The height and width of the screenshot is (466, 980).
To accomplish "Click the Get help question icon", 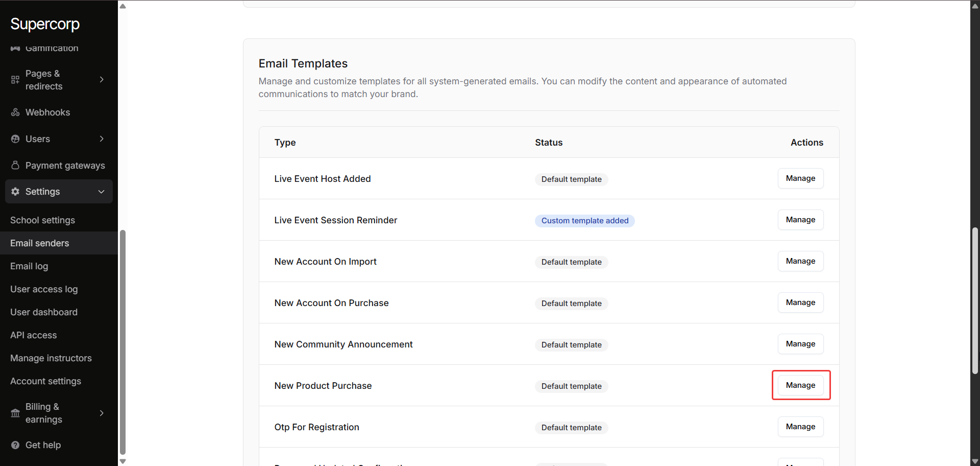I will (15, 445).
